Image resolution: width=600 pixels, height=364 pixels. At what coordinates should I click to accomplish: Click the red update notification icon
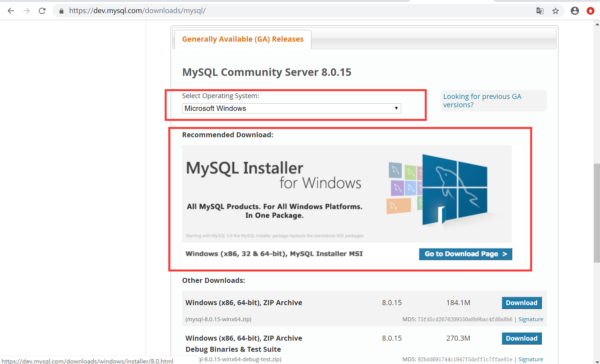point(590,11)
